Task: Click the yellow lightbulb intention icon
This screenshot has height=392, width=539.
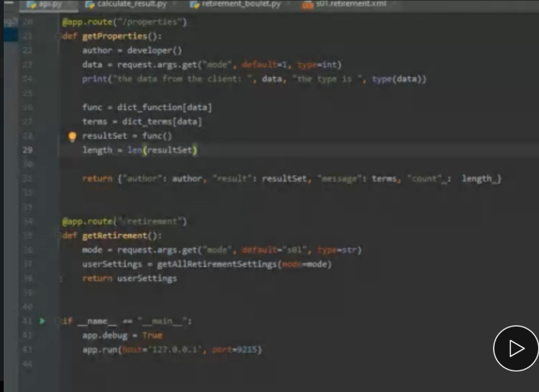Action: click(72, 136)
